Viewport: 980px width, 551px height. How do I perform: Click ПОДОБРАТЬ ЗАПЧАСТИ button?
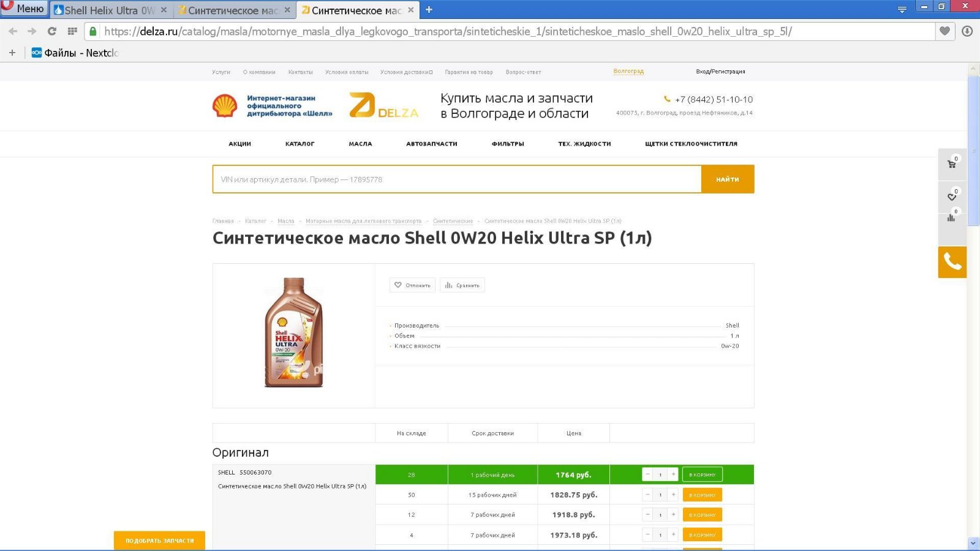tap(159, 541)
